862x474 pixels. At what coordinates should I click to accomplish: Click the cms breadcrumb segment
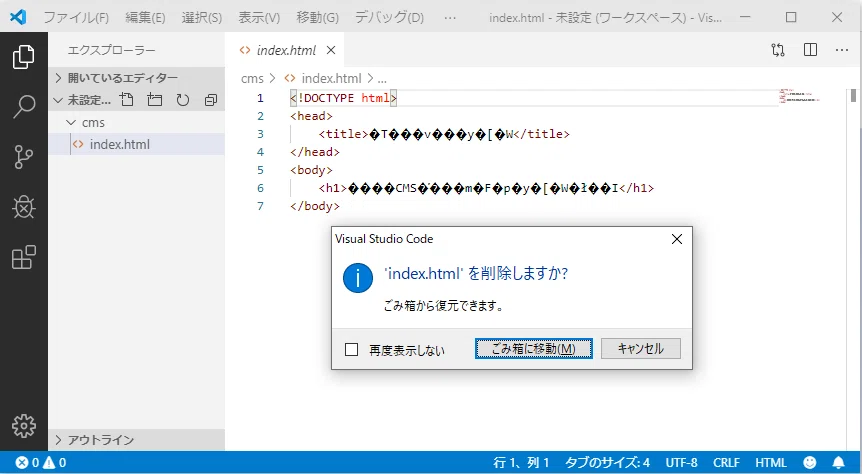coord(252,78)
